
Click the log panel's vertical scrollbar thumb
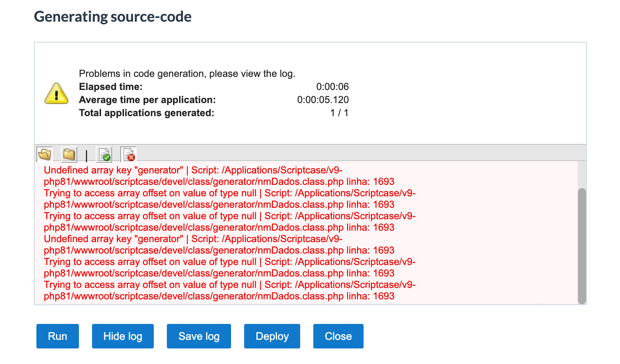[x=582, y=246]
